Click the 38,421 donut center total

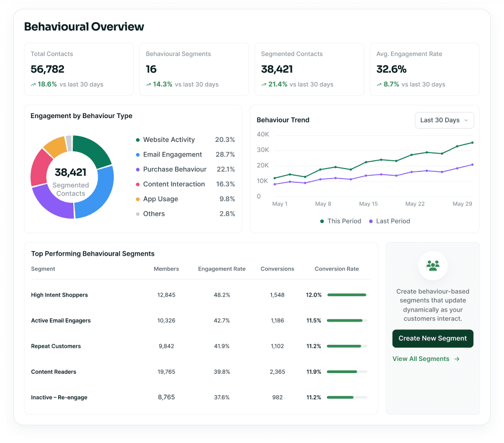point(70,172)
